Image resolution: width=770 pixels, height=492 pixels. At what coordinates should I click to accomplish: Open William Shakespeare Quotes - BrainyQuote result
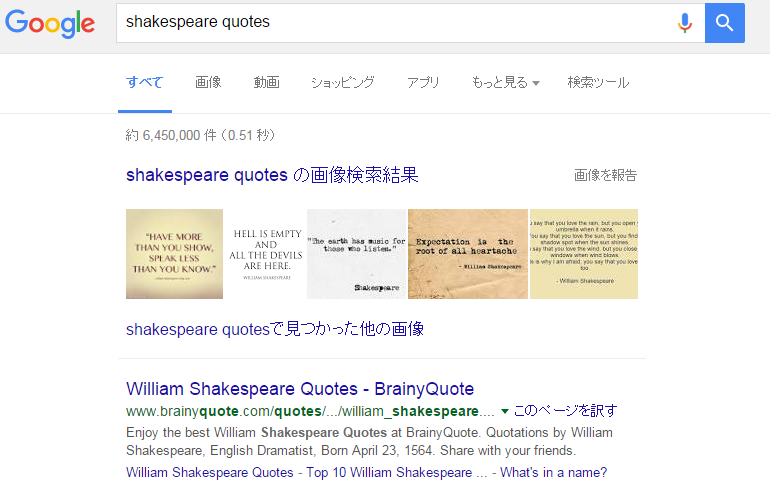point(300,389)
